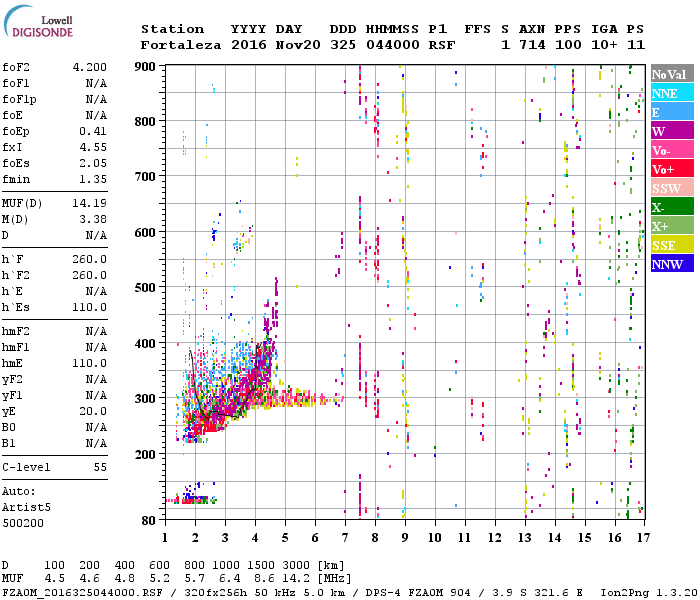
Task: Select the light green X+ legend swatch
Action: point(672,226)
